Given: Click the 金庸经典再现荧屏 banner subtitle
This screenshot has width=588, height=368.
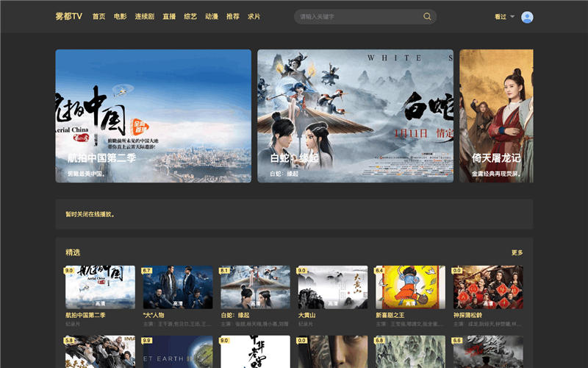Looking at the screenshot, I should 497,174.
